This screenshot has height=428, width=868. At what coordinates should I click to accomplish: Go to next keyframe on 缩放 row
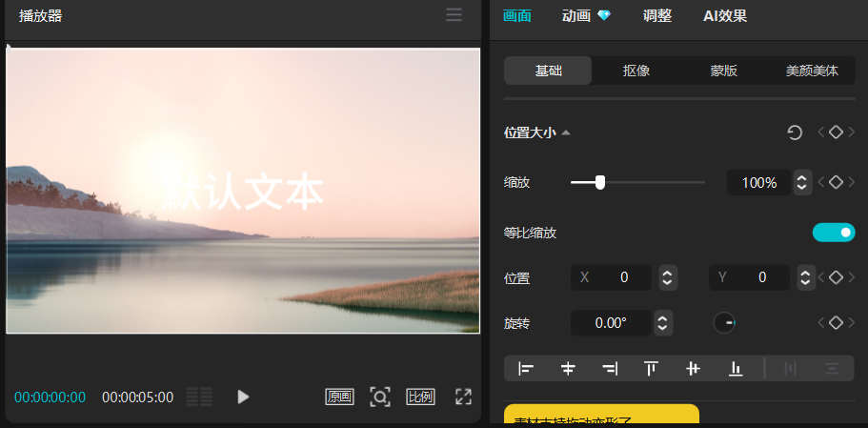point(852,182)
